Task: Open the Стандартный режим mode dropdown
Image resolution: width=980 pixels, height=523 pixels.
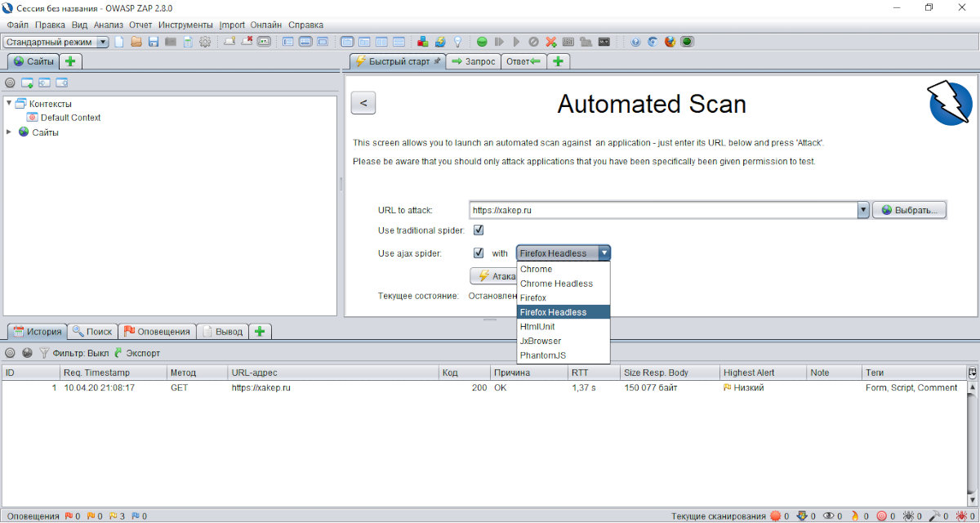Action: 56,42
